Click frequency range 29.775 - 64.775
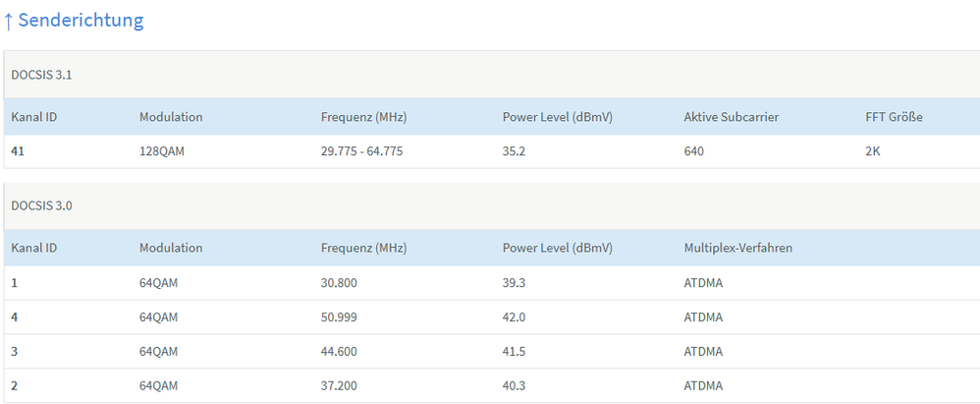Screen dimensions: 980x404 click(x=361, y=151)
